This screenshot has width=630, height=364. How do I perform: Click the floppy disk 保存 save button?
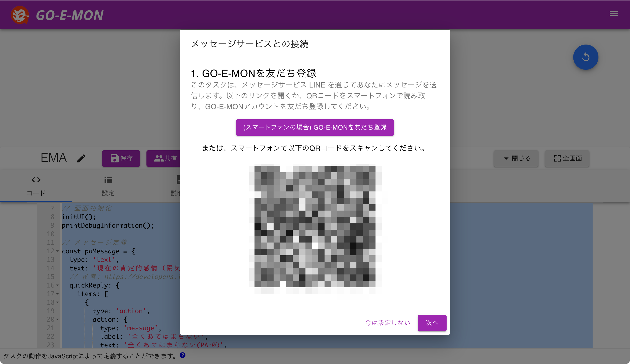[x=121, y=158]
